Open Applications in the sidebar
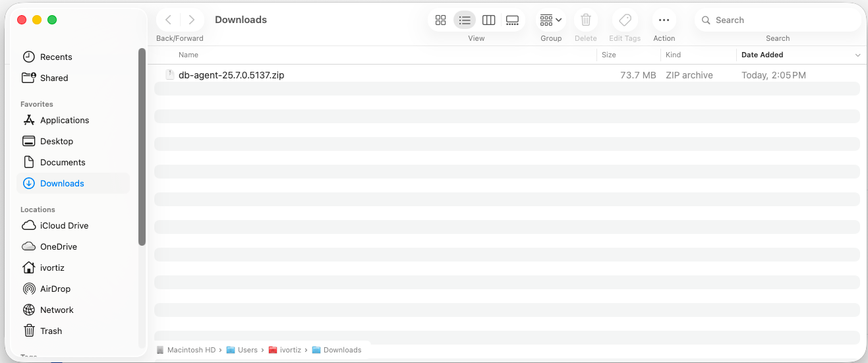 point(64,121)
